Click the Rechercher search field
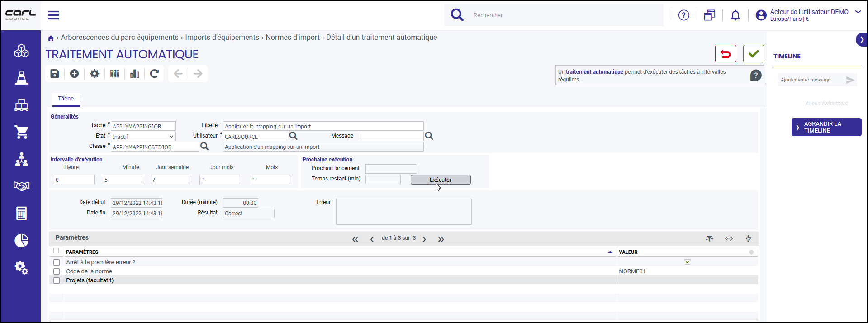Viewport: 868px width, 323px height. 565,15
